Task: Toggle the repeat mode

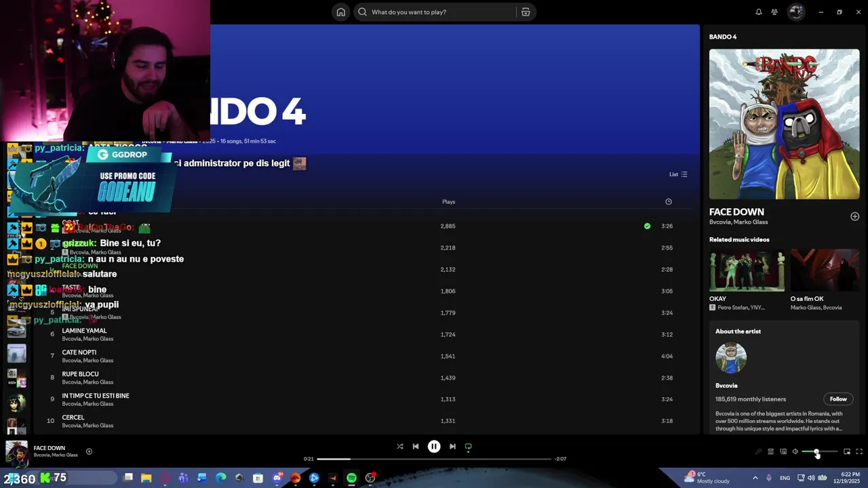Action: [x=468, y=447]
